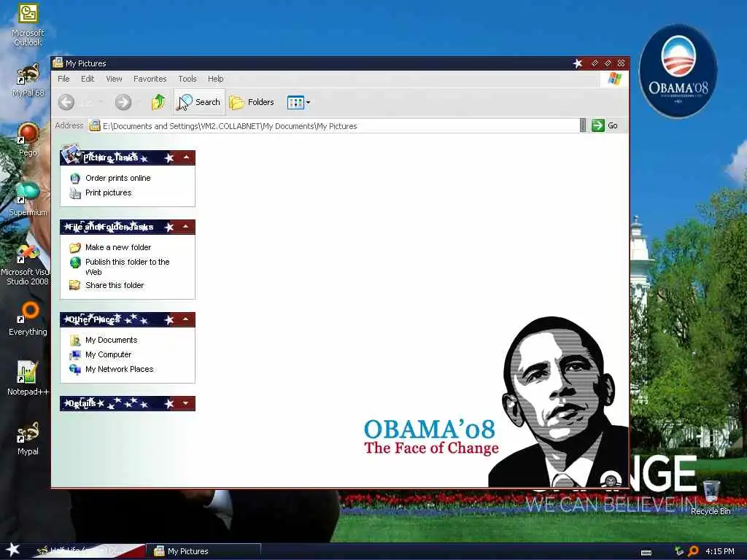The image size is (747, 560).
Task: Select the Notepad++ desktop shortcut
Action: pos(28,378)
